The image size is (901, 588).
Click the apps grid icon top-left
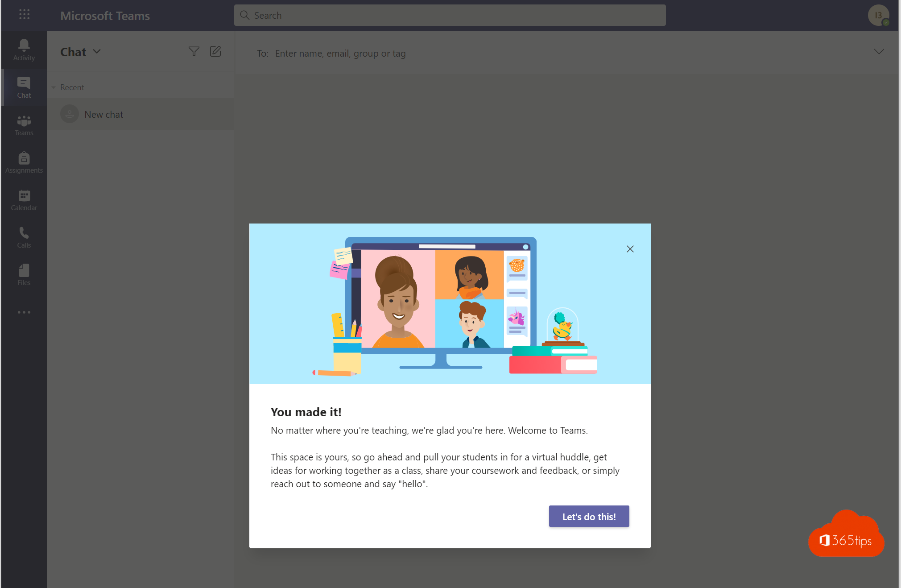[24, 14]
